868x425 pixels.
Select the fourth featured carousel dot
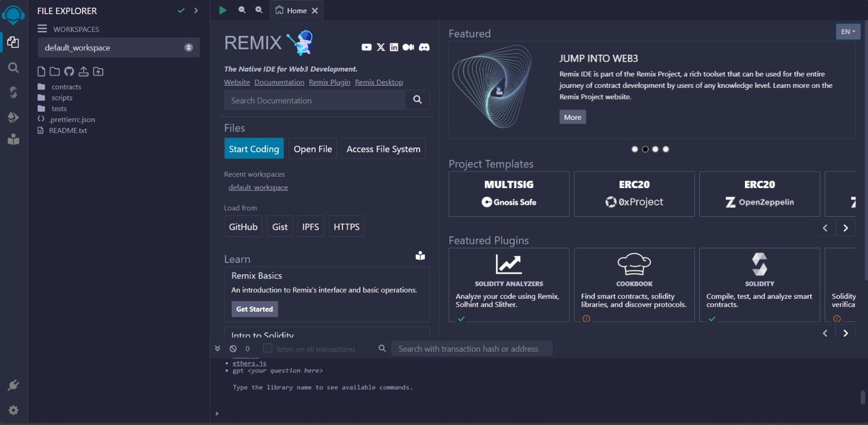tap(666, 149)
